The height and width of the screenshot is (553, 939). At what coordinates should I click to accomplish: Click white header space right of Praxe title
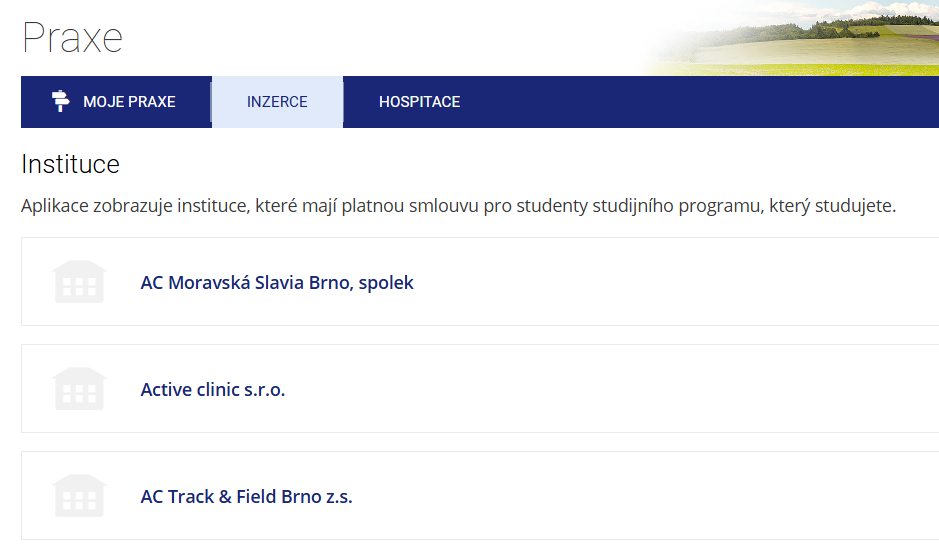point(380,38)
